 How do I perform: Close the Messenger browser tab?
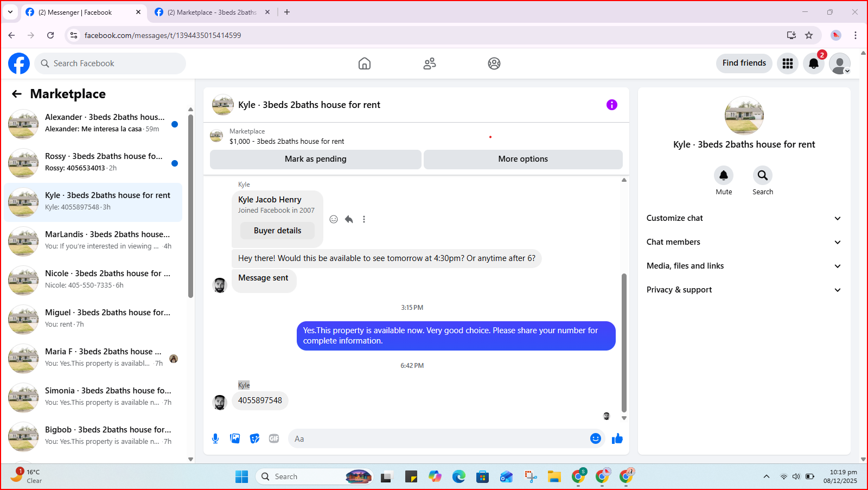coord(138,12)
